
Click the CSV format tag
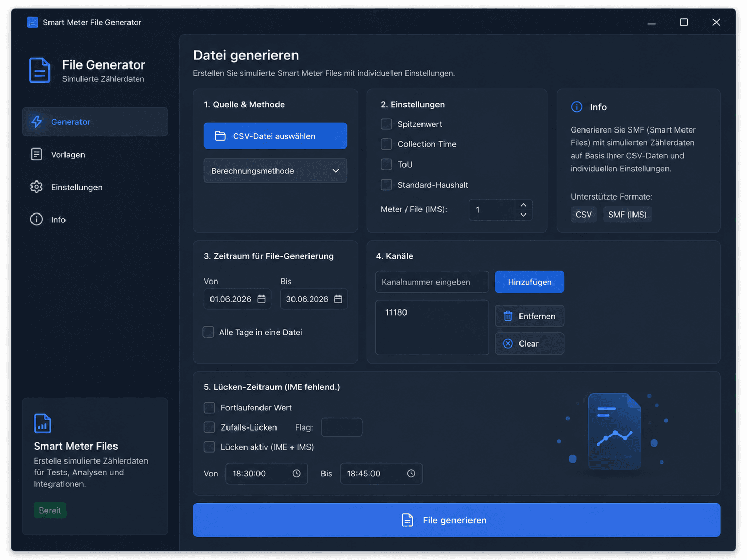(583, 215)
